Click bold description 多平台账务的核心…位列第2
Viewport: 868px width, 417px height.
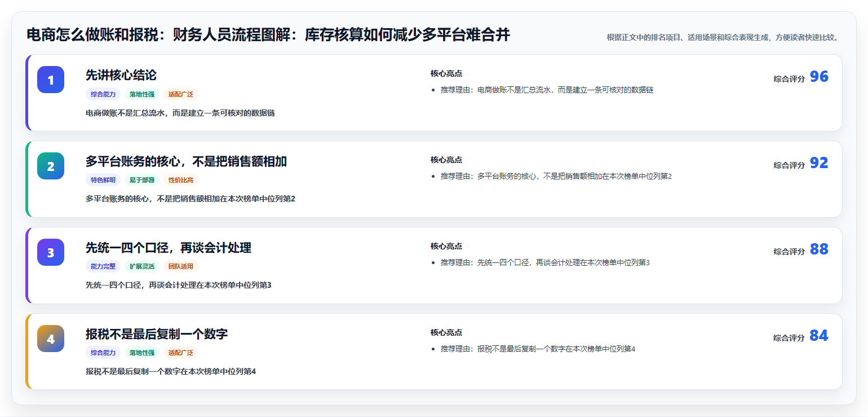coord(191,199)
